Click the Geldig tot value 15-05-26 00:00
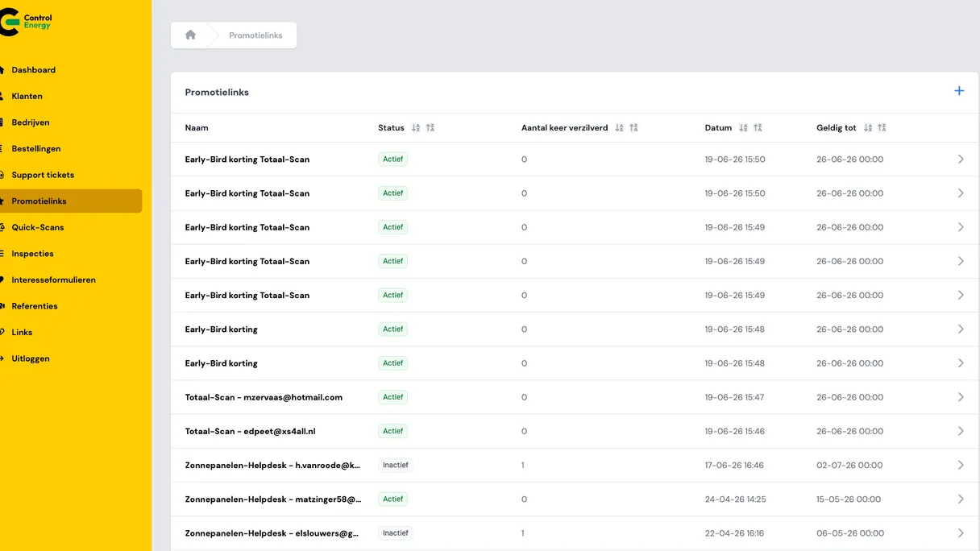Viewport: 980px width, 551px height. [848, 499]
